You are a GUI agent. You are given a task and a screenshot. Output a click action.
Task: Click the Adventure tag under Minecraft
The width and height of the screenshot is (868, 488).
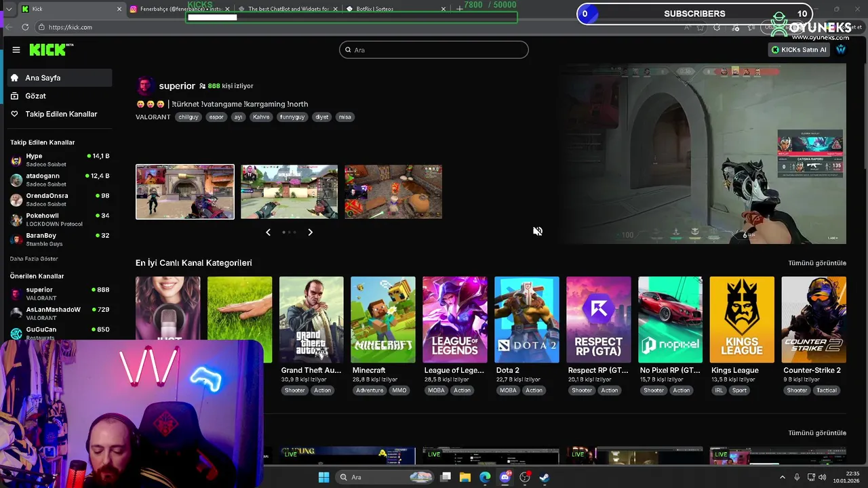coord(370,390)
